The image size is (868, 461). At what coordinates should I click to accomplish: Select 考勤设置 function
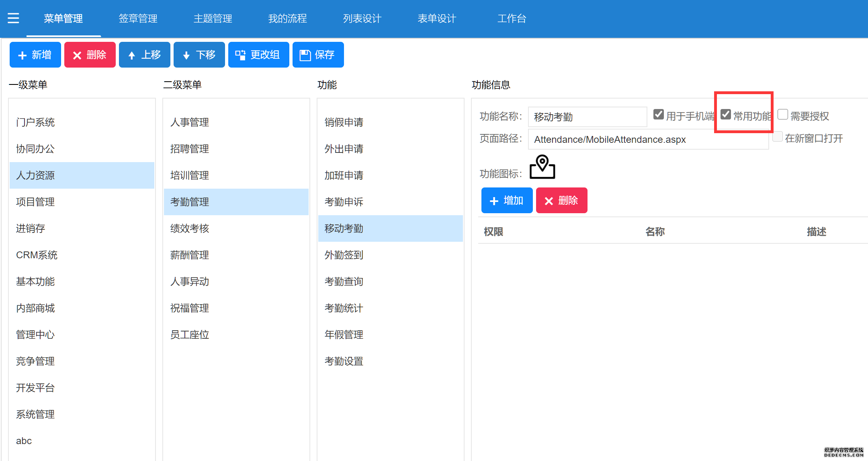click(x=391, y=361)
